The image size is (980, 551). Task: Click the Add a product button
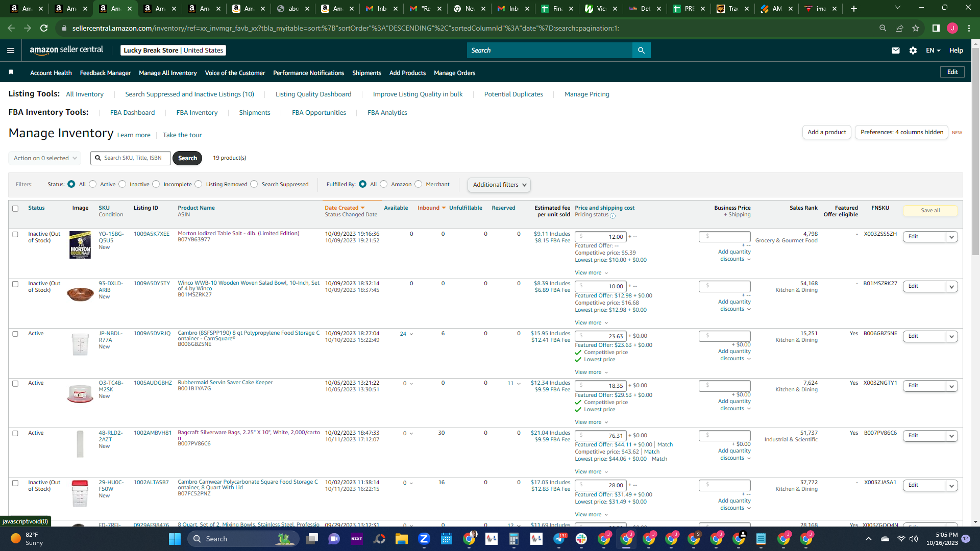[827, 132]
